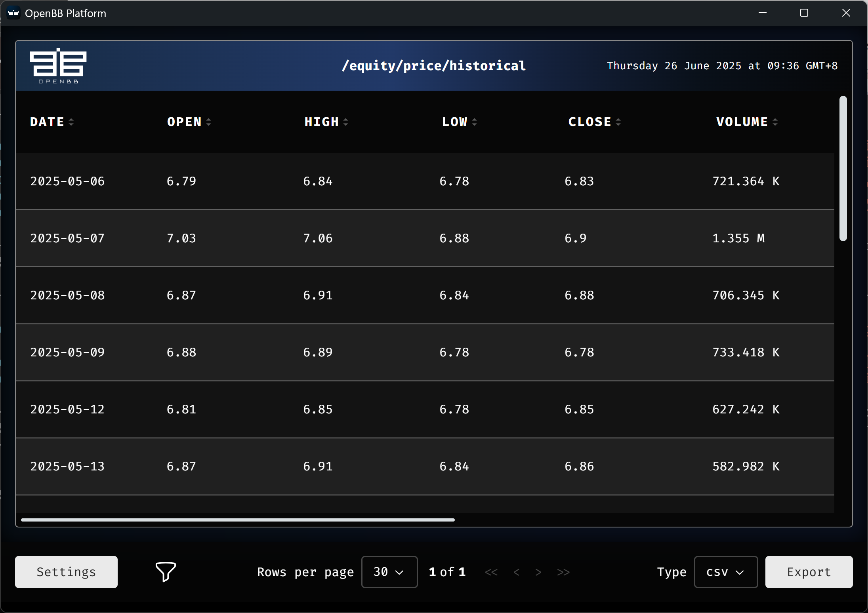Image resolution: width=868 pixels, height=613 pixels.
Task: Click the OpenBB logo in header
Action: click(58, 65)
